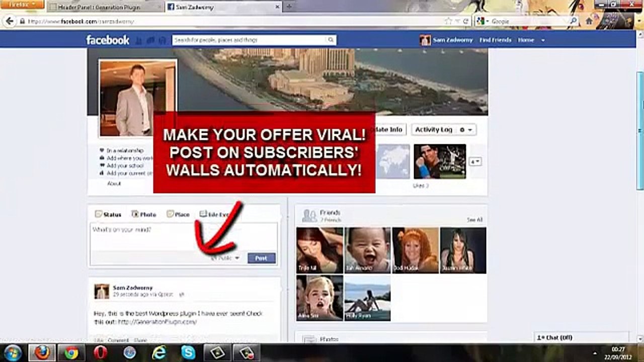Open Sam Zadworny's name link in the header

click(x=453, y=40)
